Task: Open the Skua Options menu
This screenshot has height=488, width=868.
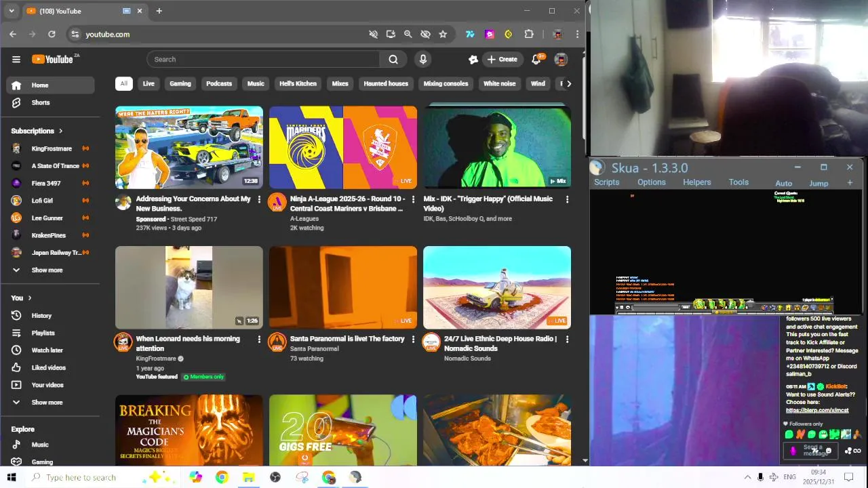Action: (x=651, y=182)
